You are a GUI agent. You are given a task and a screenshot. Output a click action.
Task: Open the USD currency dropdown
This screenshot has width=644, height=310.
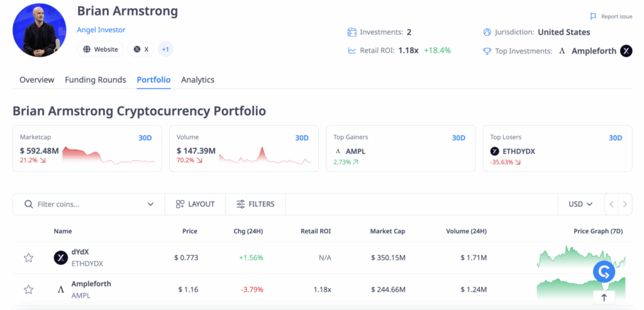pos(580,204)
